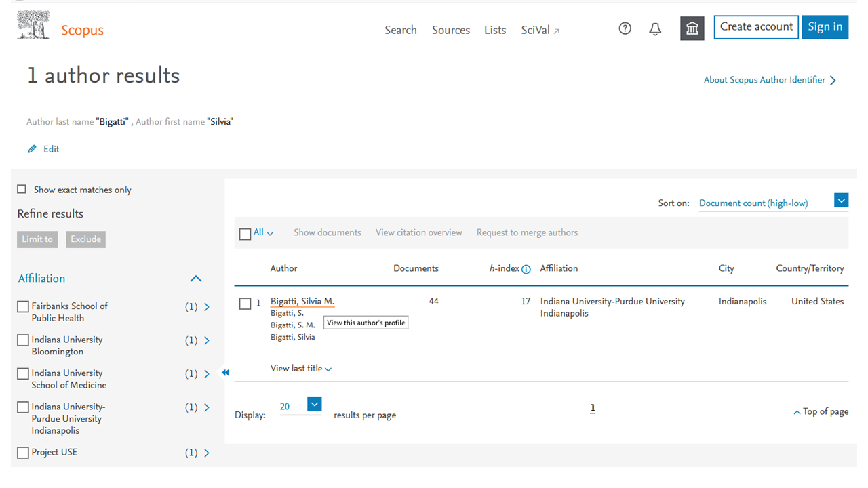
Task: Click affiliation Indiana University-Purdue University Indianapolis in table
Action: click(x=612, y=307)
